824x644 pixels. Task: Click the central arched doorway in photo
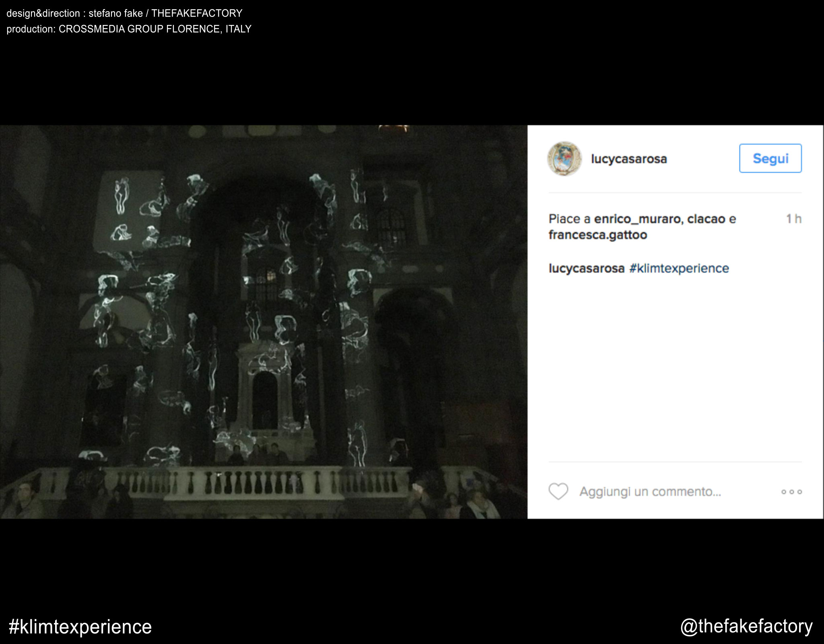click(265, 400)
